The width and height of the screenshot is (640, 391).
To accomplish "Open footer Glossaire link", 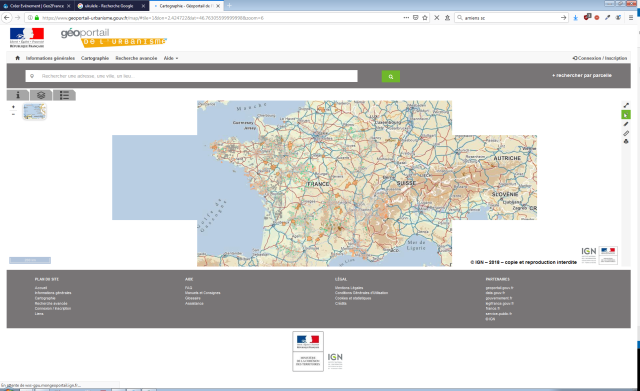I will point(193,298).
